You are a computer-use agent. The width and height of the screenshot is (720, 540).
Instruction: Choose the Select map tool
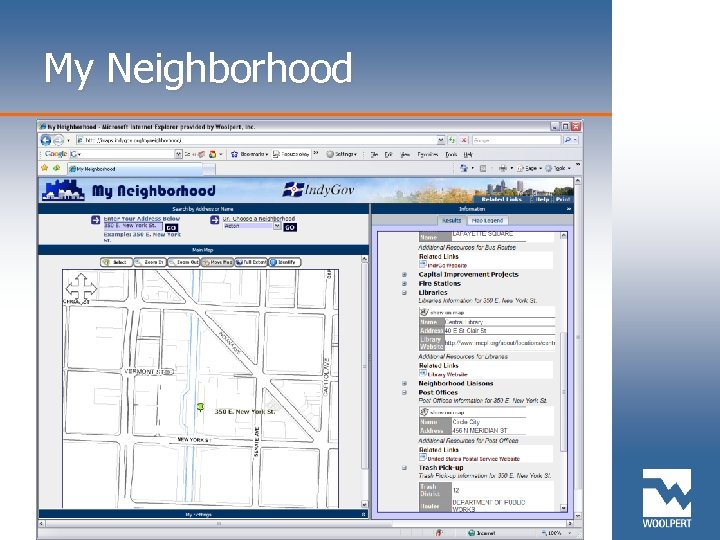[116, 262]
